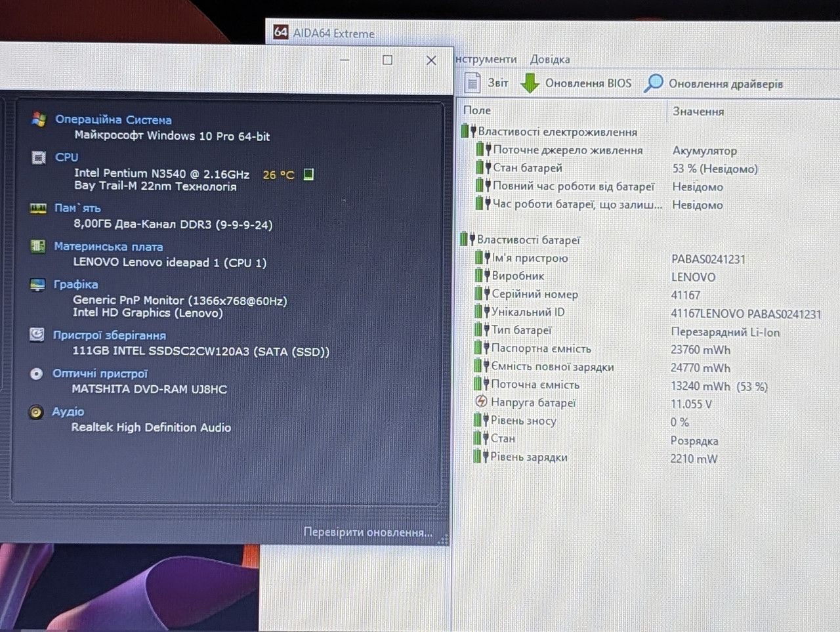
Task: Open the Пам'ять section link
Action: [77, 208]
